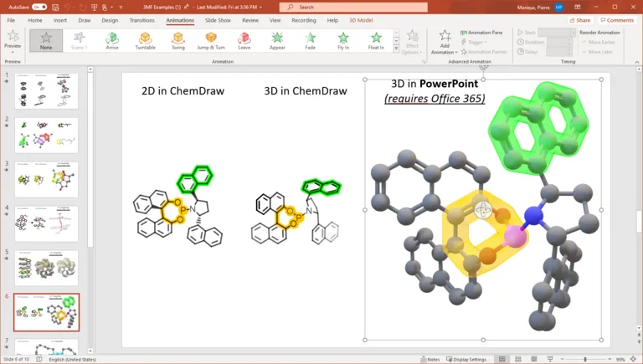643x364 pixels.
Task: Click in the Search box
Action: point(353,7)
